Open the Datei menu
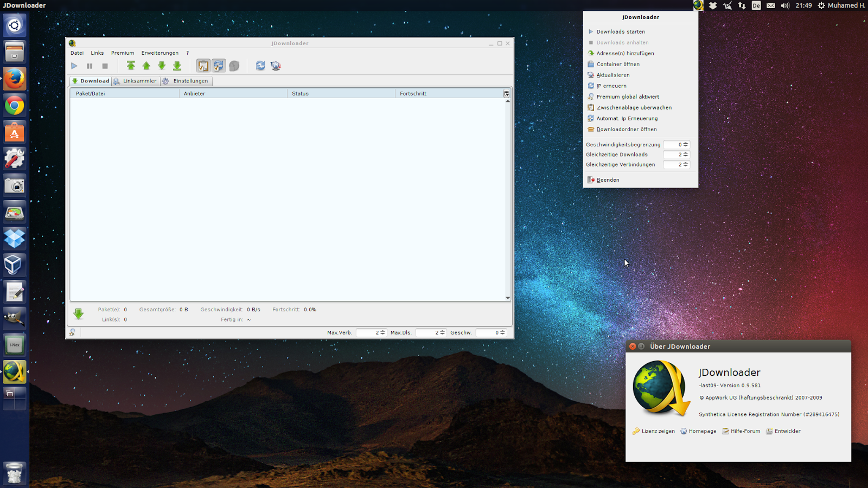Screen dimensions: 868x488 tap(77, 53)
